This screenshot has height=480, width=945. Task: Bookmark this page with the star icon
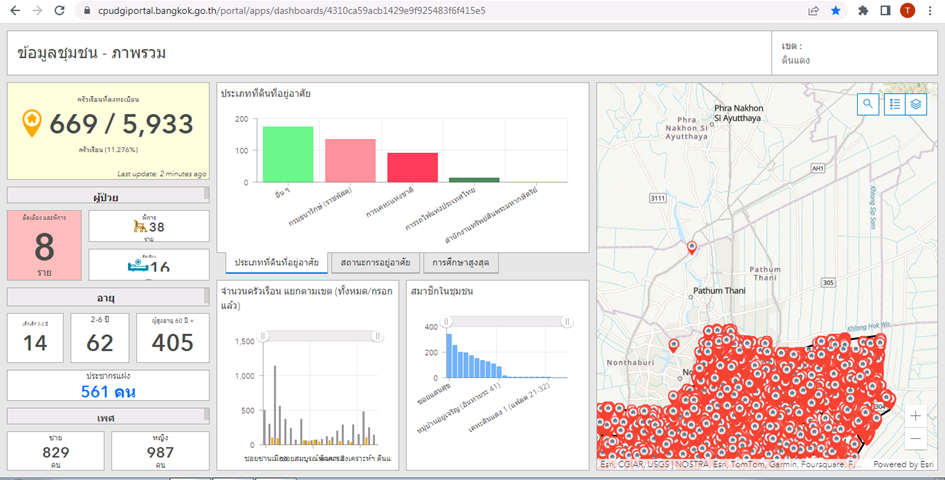click(x=835, y=10)
